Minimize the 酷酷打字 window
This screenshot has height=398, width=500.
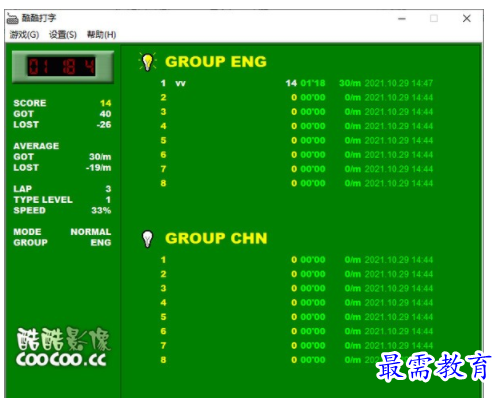click(x=402, y=19)
